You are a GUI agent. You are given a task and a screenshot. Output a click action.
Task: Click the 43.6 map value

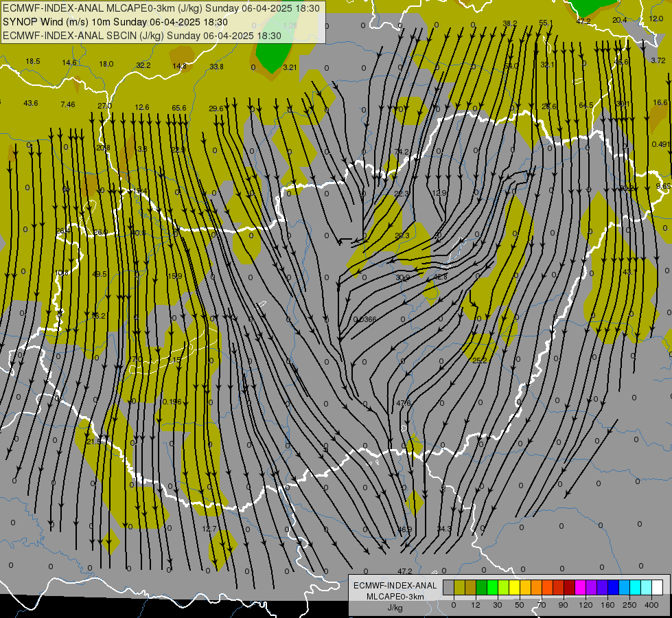pyautogui.click(x=30, y=104)
